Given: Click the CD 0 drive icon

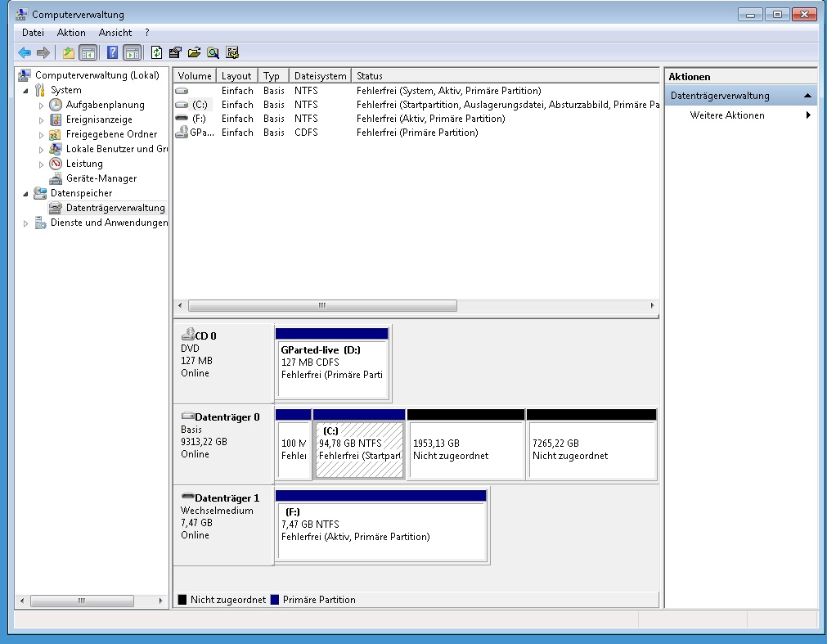Looking at the screenshot, I should click(188, 335).
